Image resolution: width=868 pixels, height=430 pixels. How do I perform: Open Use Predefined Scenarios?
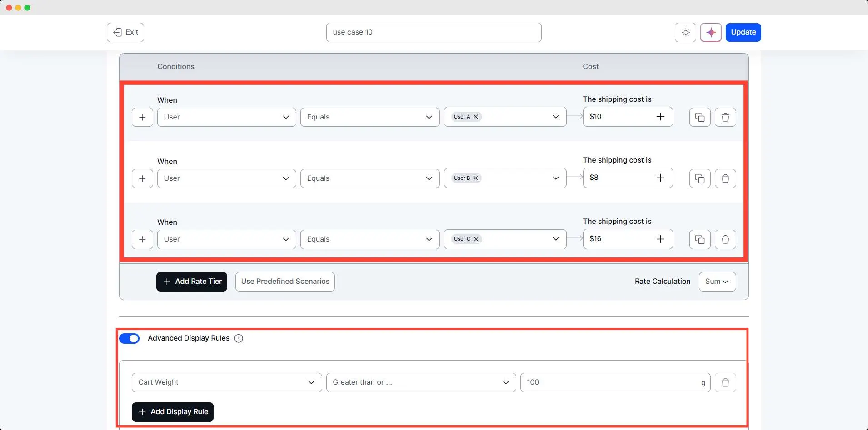284,281
